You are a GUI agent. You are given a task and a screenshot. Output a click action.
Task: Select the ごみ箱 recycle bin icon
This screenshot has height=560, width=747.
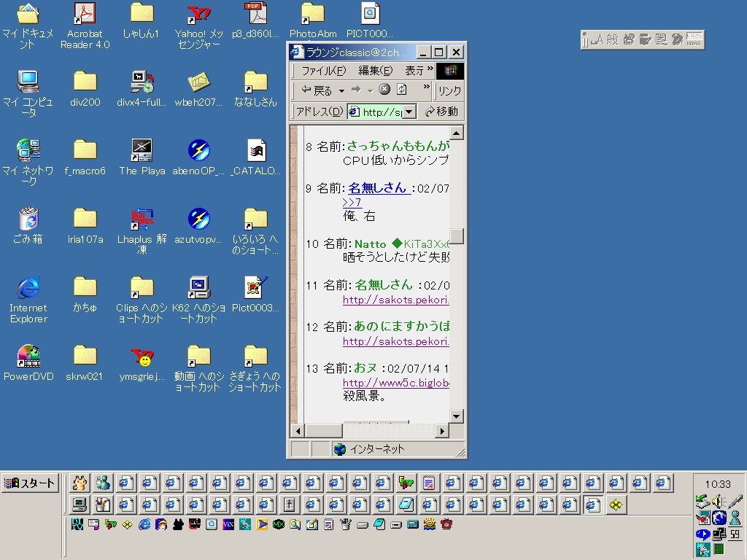click(x=28, y=219)
